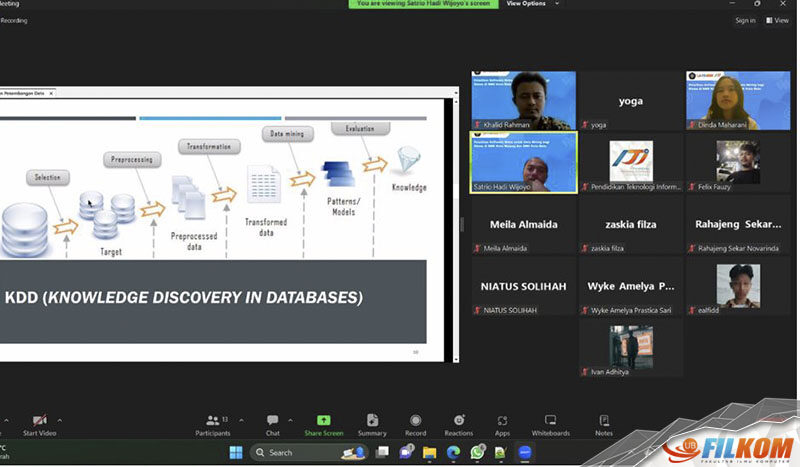Screen dimensions: 800x467
Task: Expand the Start Video options arrow
Action: click(x=59, y=420)
